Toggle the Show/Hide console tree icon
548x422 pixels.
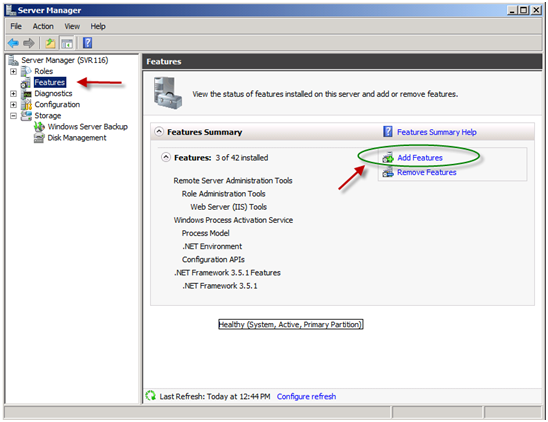coord(67,43)
